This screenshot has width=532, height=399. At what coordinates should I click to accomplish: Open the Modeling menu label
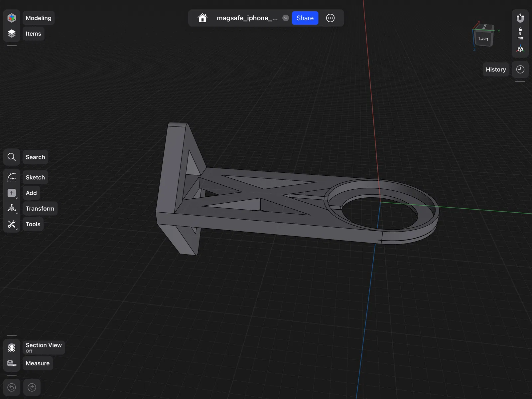point(39,18)
